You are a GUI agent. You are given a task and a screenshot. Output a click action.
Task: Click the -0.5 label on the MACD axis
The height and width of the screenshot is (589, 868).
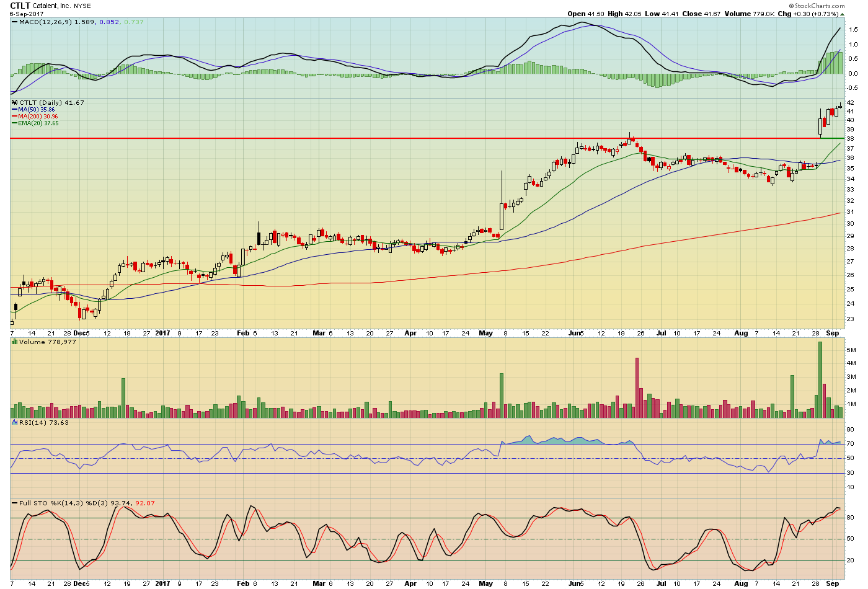coord(853,88)
